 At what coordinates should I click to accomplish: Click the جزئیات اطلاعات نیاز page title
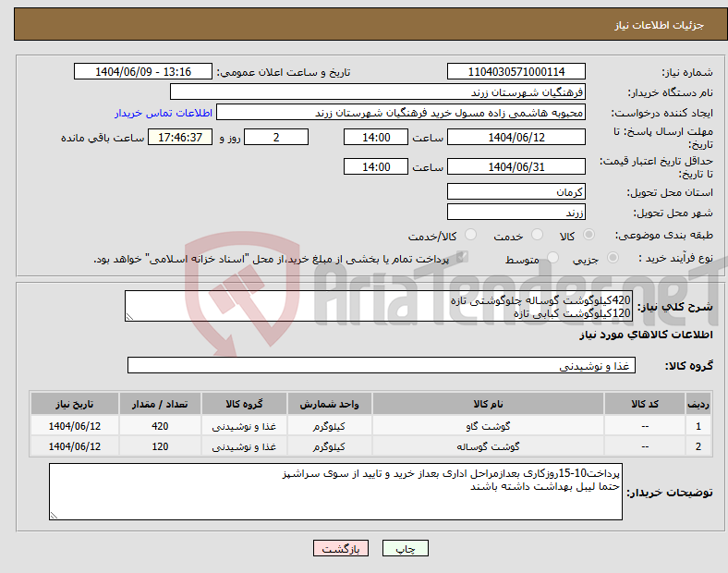click(660, 25)
